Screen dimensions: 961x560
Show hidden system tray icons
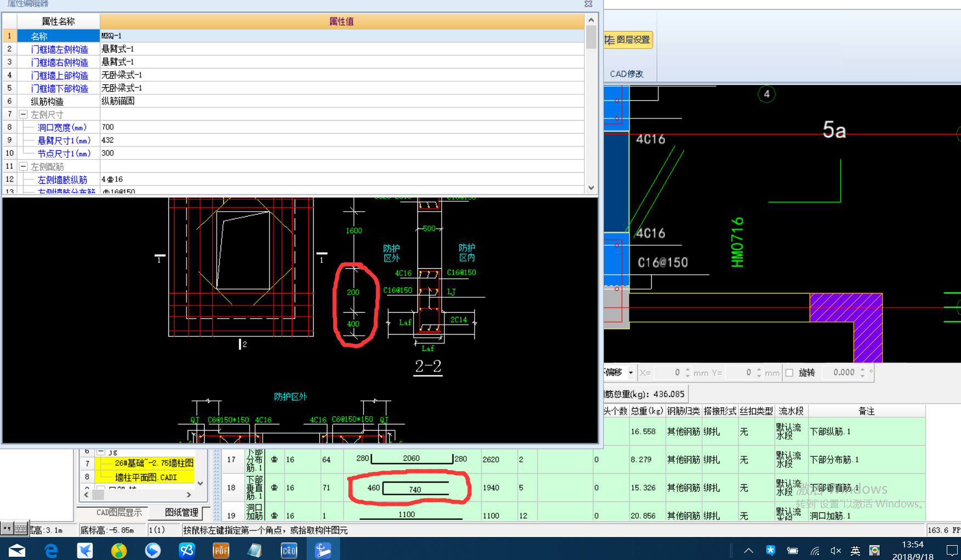click(x=748, y=551)
